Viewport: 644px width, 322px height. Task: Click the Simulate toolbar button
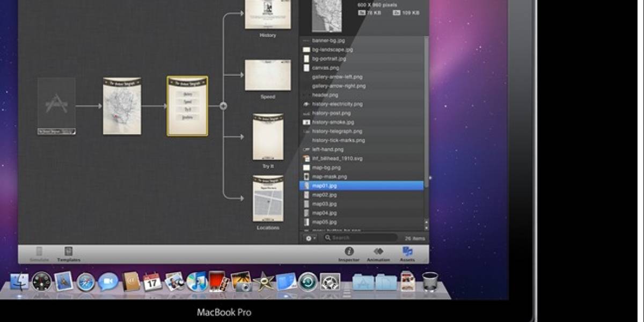pyautogui.click(x=39, y=254)
